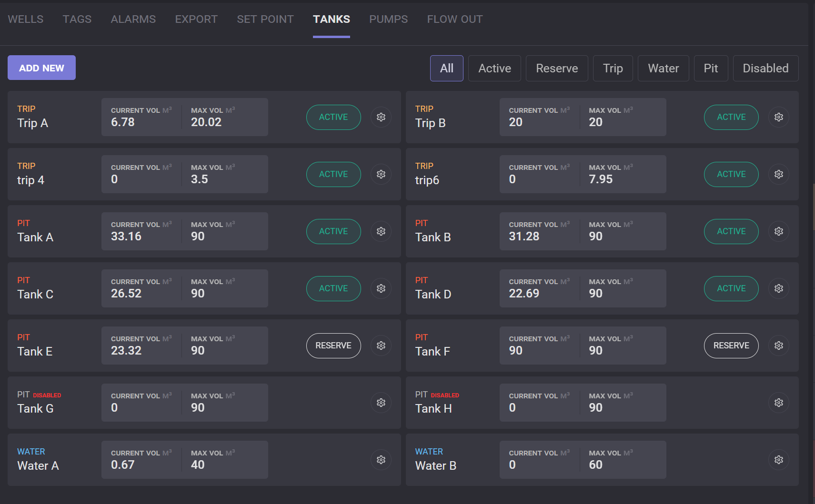
Task: Click the ADD NEW button
Action: [x=41, y=68]
